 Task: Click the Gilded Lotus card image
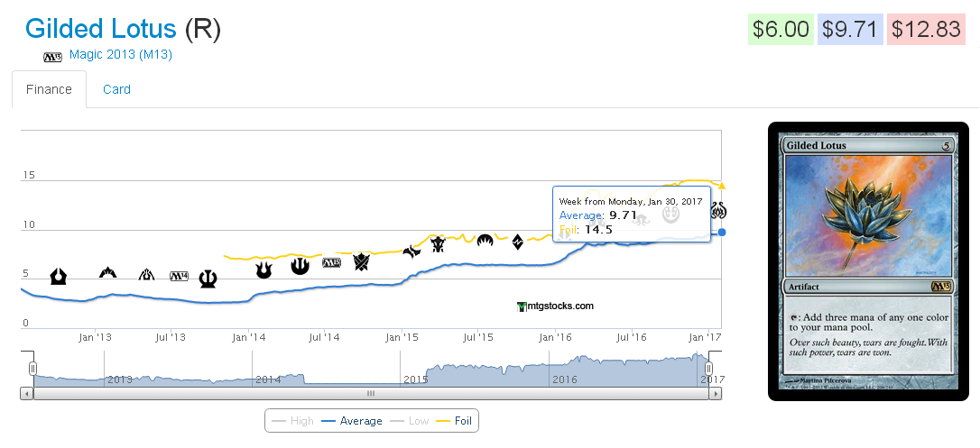868,261
